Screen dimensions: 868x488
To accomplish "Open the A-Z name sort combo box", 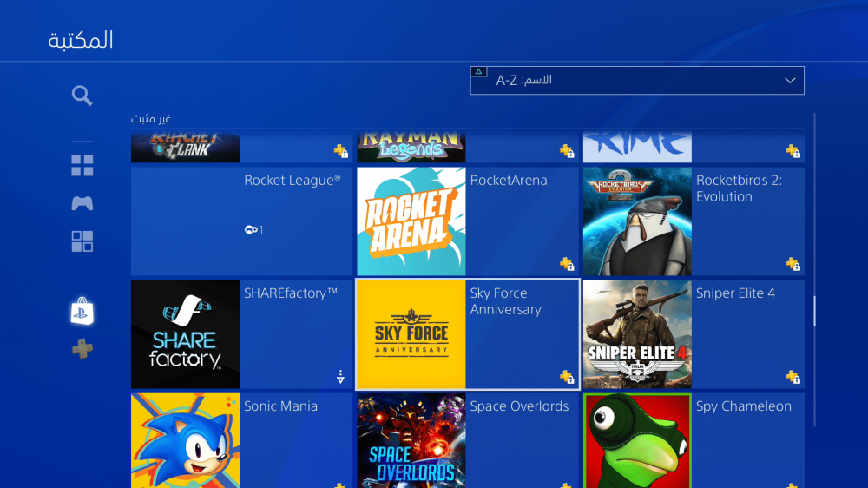I will [637, 80].
